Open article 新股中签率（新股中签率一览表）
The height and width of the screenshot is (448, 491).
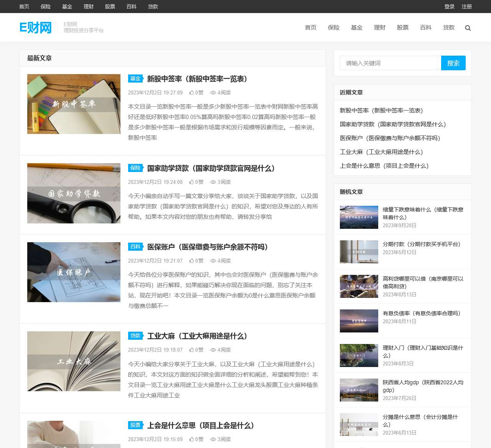[196, 79]
